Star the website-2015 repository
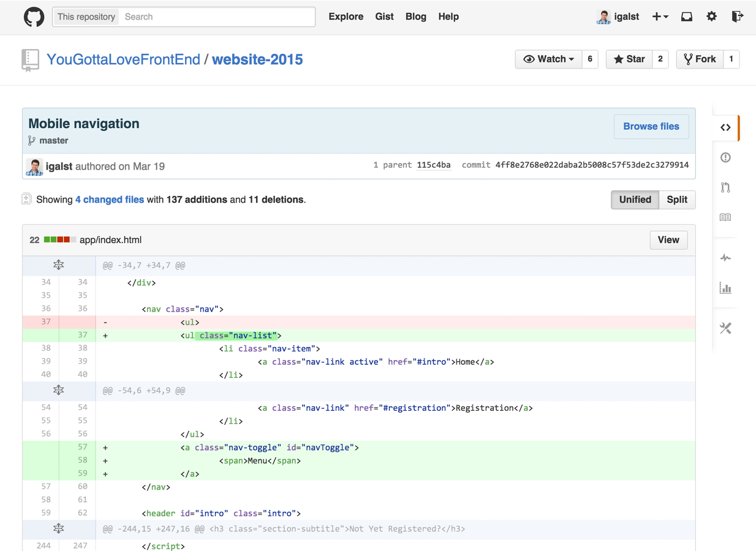This screenshot has height=551, width=756. [629, 59]
